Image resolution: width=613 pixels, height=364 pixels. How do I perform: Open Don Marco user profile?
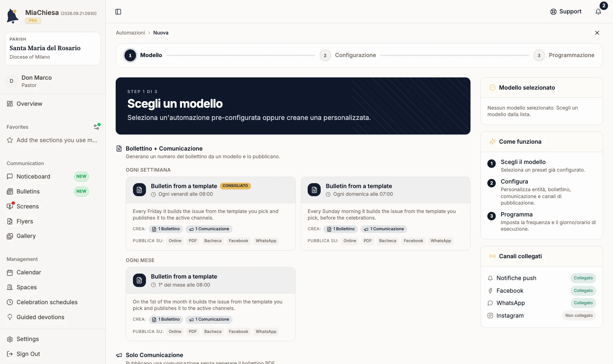[52, 81]
